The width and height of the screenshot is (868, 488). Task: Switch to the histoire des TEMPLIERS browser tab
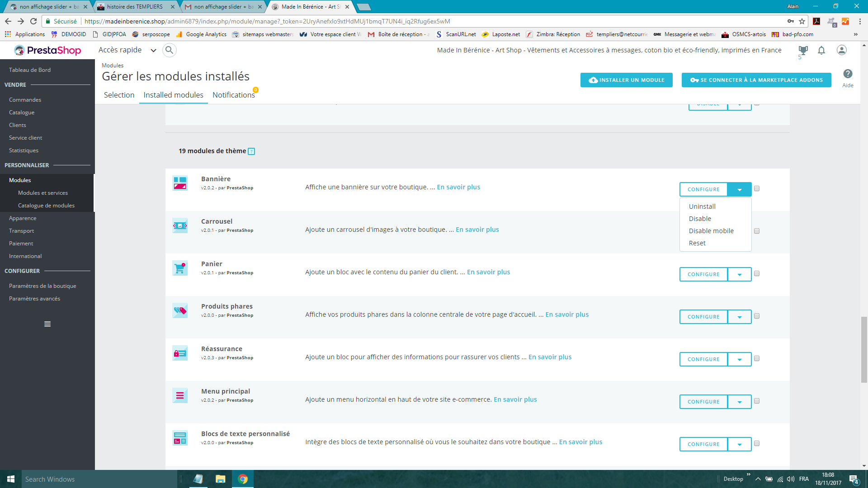click(135, 7)
